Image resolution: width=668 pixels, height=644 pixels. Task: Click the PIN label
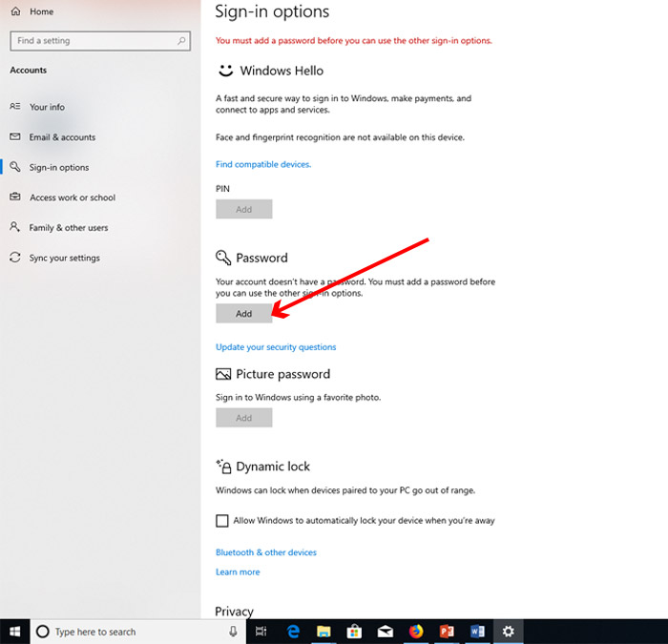(x=222, y=189)
